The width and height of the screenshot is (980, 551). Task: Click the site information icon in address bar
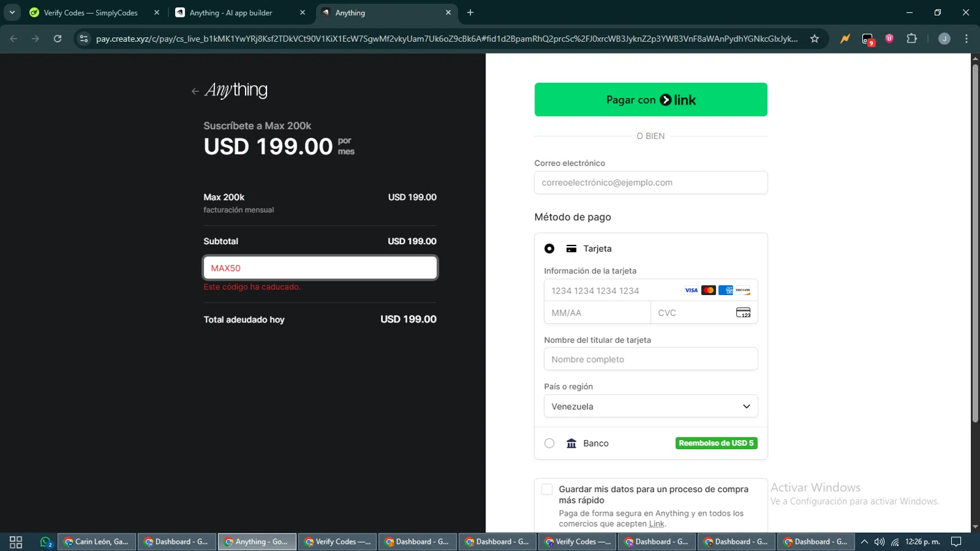pyautogui.click(x=84, y=39)
